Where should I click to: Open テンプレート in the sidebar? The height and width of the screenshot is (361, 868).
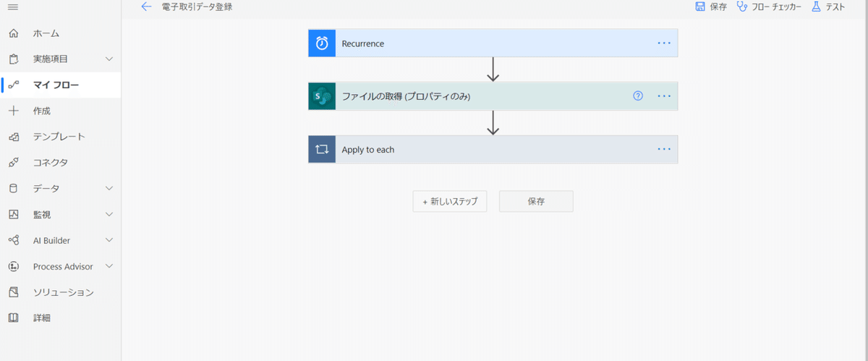click(61, 137)
